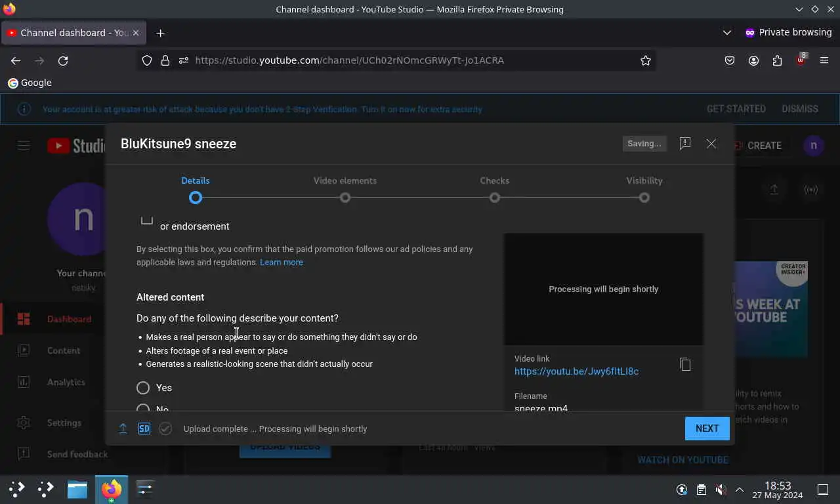This screenshot has width=840, height=504.
Task: Open the list all tabs dropdown
Action: (x=727, y=33)
